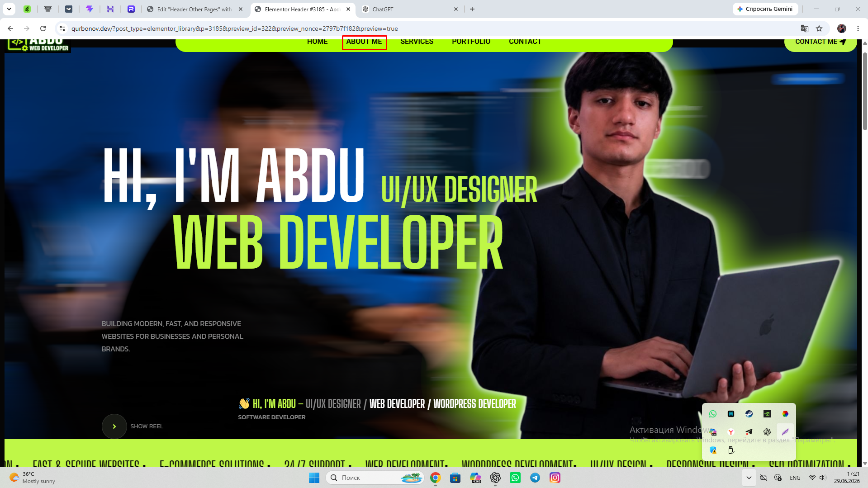Open Telegram from the taskbar
Viewport: 868px width, 488px height.
pos(535,478)
